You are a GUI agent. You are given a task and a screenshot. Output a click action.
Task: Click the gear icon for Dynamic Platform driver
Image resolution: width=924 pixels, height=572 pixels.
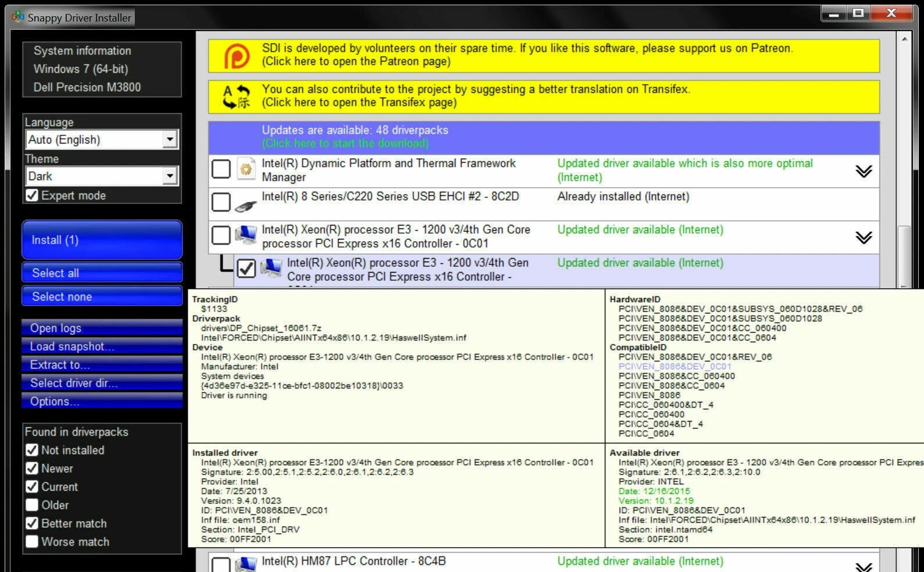246,169
